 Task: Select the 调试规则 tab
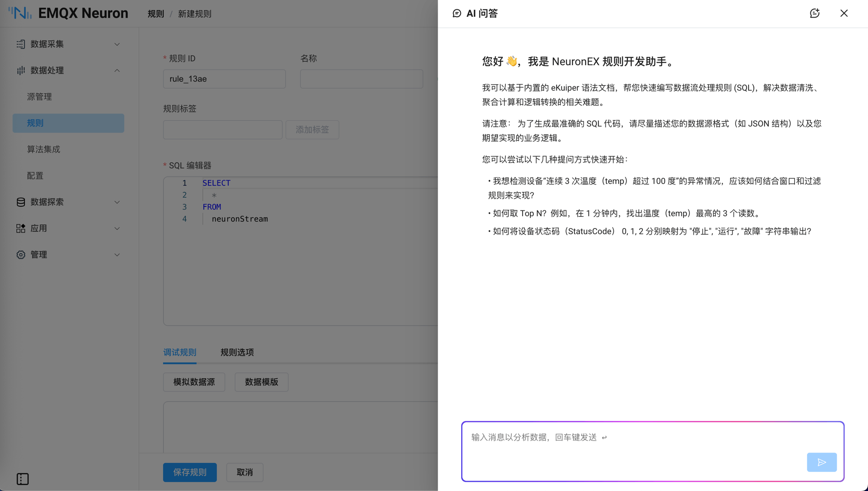[x=179, y=352]
